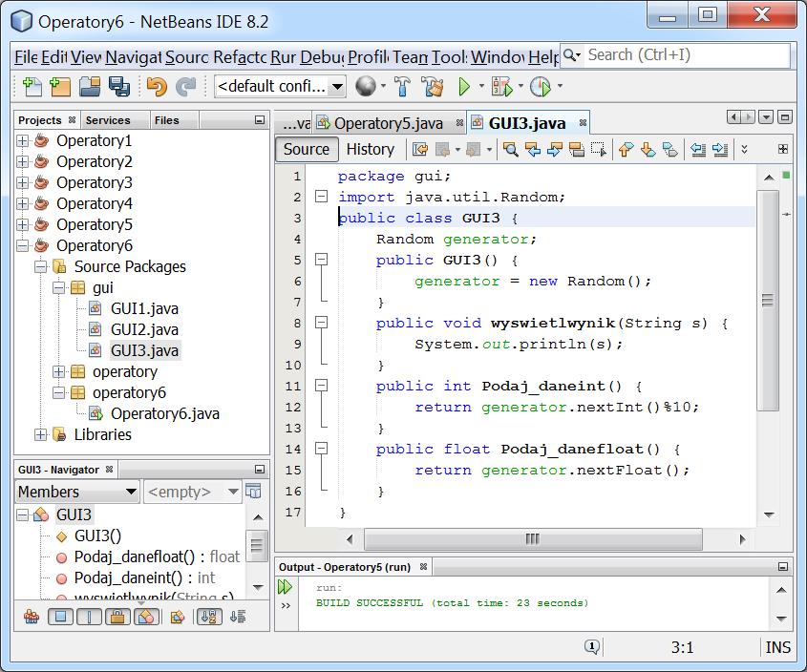Click the editor vertical scrollbar thumb
The image size is (807, 672).
click(x=768, y=300)
